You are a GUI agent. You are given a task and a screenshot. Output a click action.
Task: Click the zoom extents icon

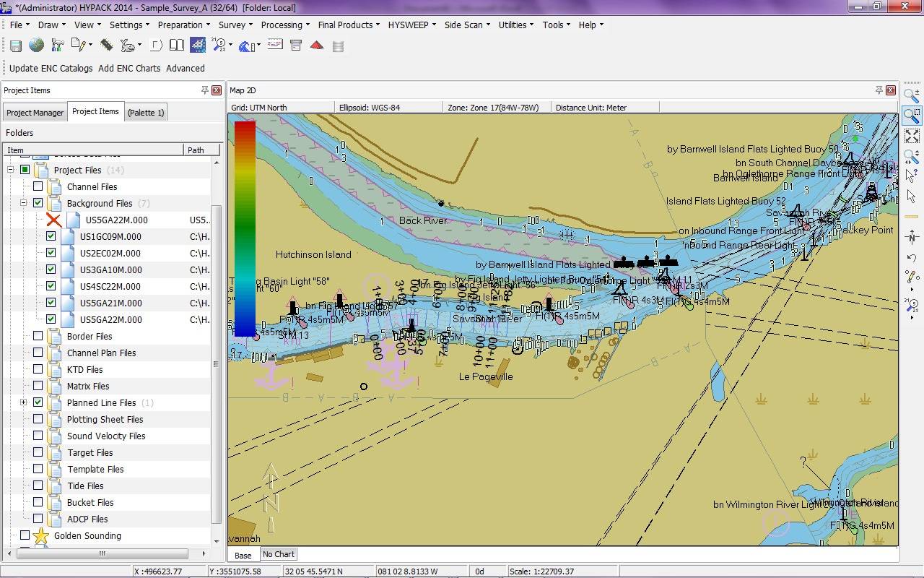pyautogui.click(x=911, y=136)
